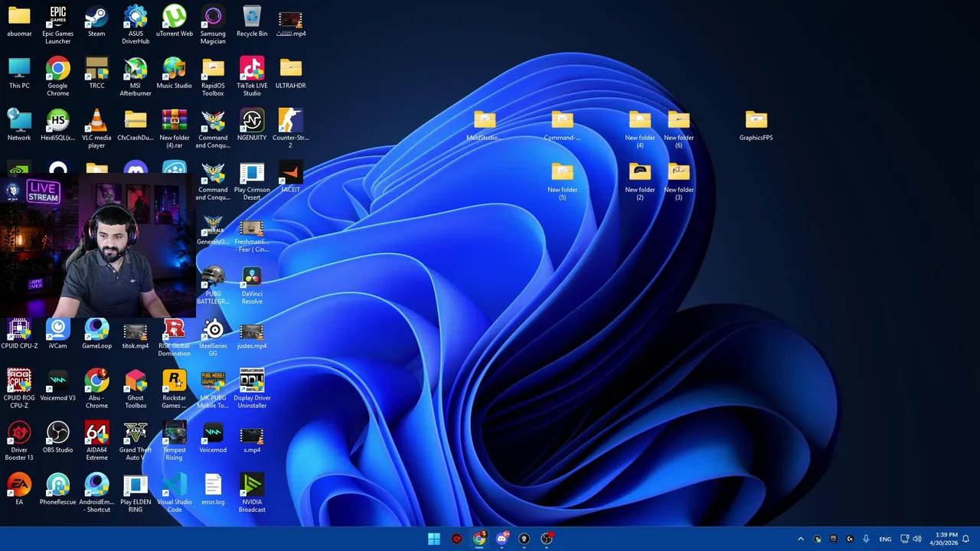Open CPUID CPU-Z
Viewport: 980px width, 551px height.
(x=19, y=334)
